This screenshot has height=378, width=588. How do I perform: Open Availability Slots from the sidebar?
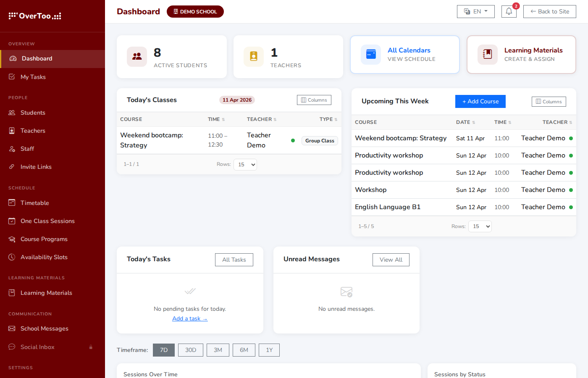tap(44, 257)
